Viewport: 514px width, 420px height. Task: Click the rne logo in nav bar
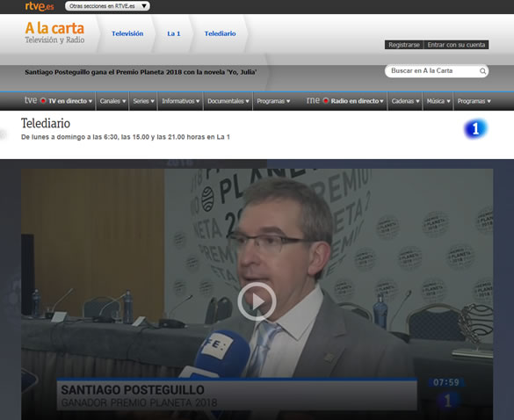coord(313,100)
